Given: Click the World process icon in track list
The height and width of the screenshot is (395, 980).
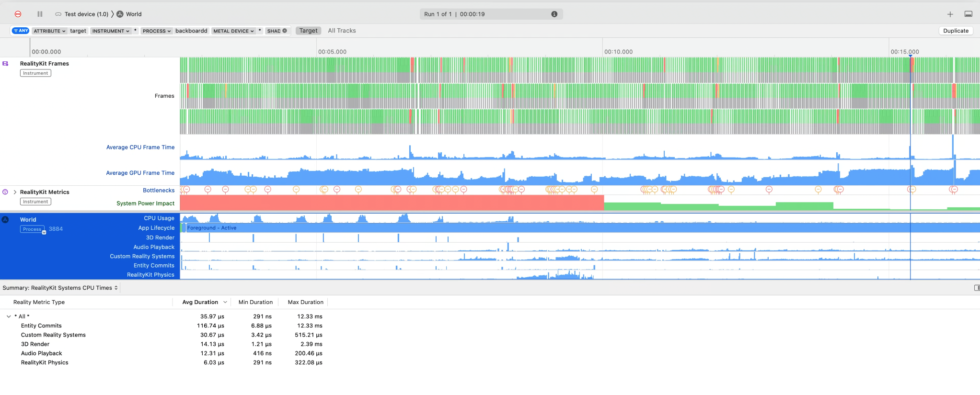Looking at the screenshot, I should [x=5, y=219].
